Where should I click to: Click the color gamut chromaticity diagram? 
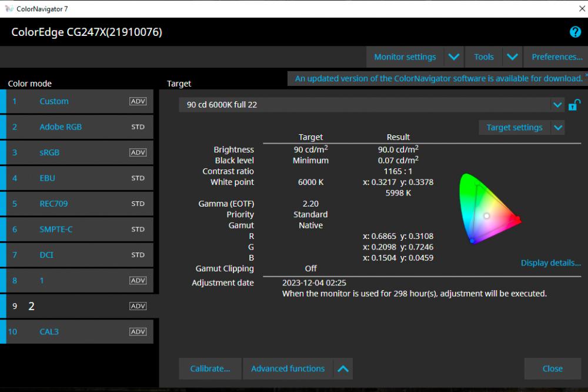(x=490, y=208)
